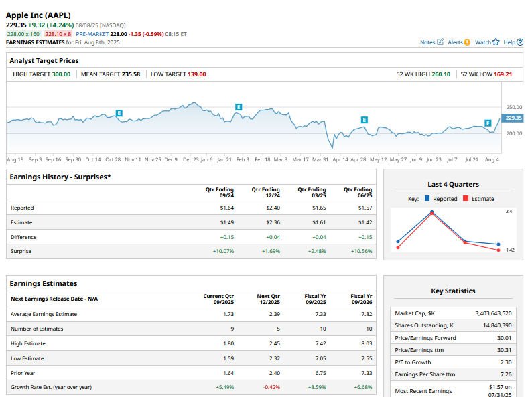532x397 pixels.
Task: Click the Watch star icon
Action: click(x=496, y=42)
